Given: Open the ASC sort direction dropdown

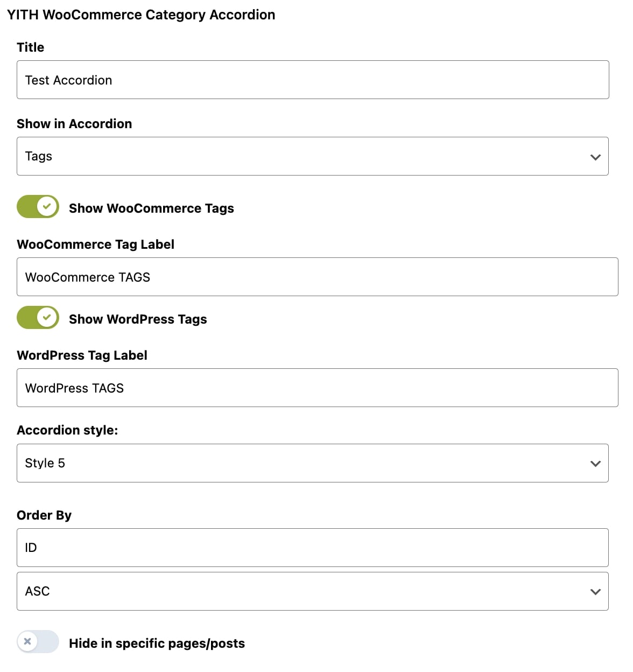Looking at the screenshot, I should [312, 591].
